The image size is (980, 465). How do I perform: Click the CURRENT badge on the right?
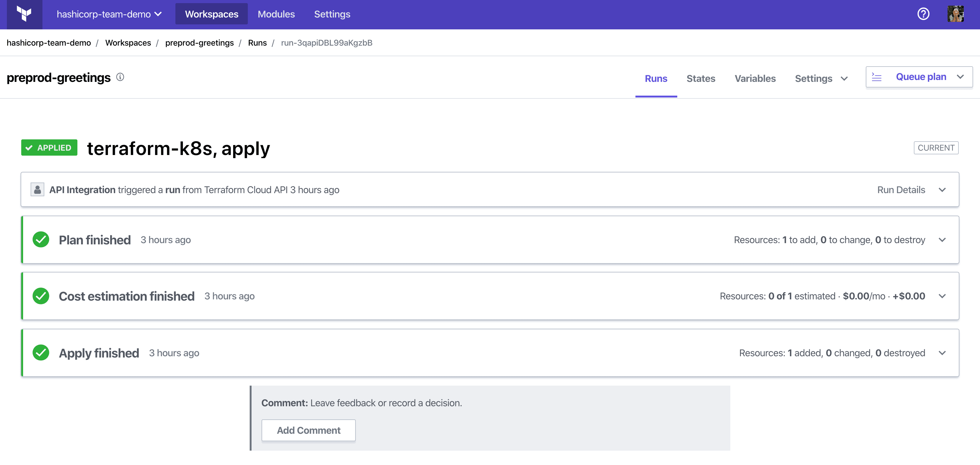pos(936,148)
